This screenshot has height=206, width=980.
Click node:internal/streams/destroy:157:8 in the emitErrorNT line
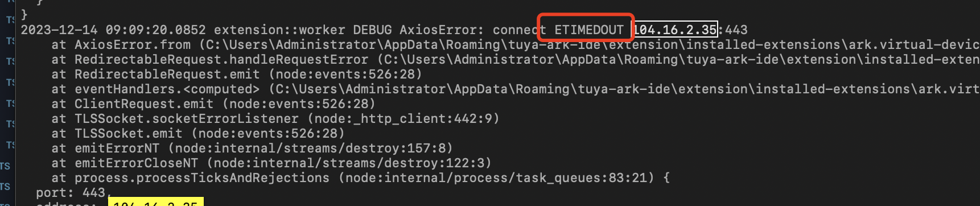tap(310, 148)
